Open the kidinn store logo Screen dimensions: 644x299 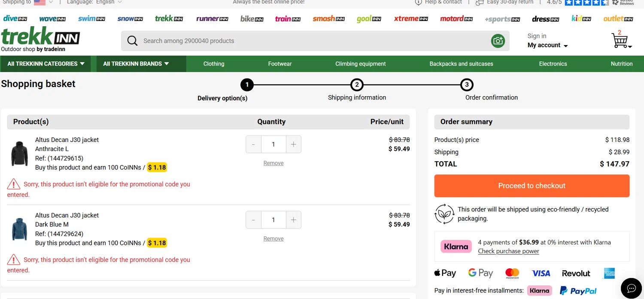coord(581,18)
